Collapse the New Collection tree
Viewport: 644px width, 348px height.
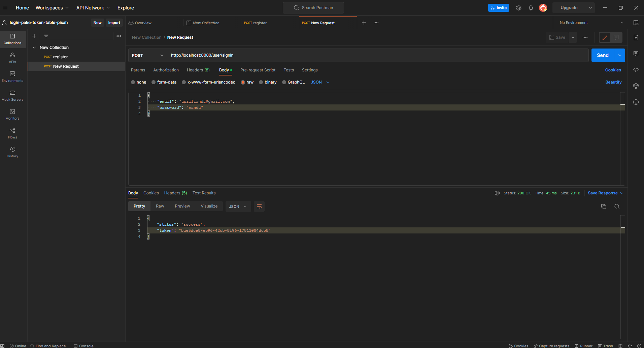coord(34,48)
